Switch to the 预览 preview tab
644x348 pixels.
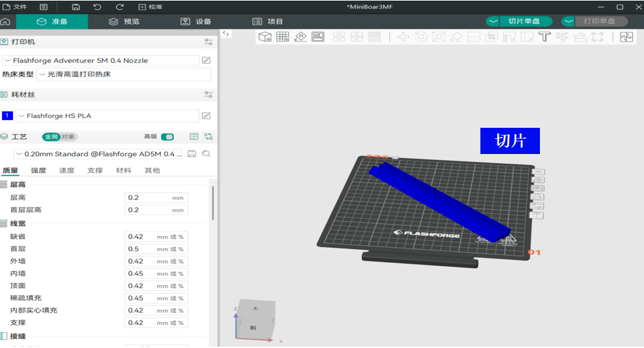(x=124, y=22)
